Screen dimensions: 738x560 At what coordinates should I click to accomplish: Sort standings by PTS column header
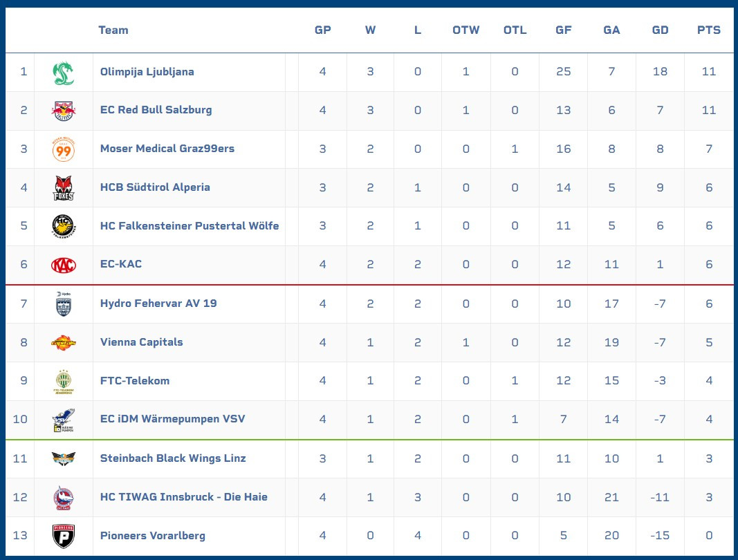(x=709, y=30)
